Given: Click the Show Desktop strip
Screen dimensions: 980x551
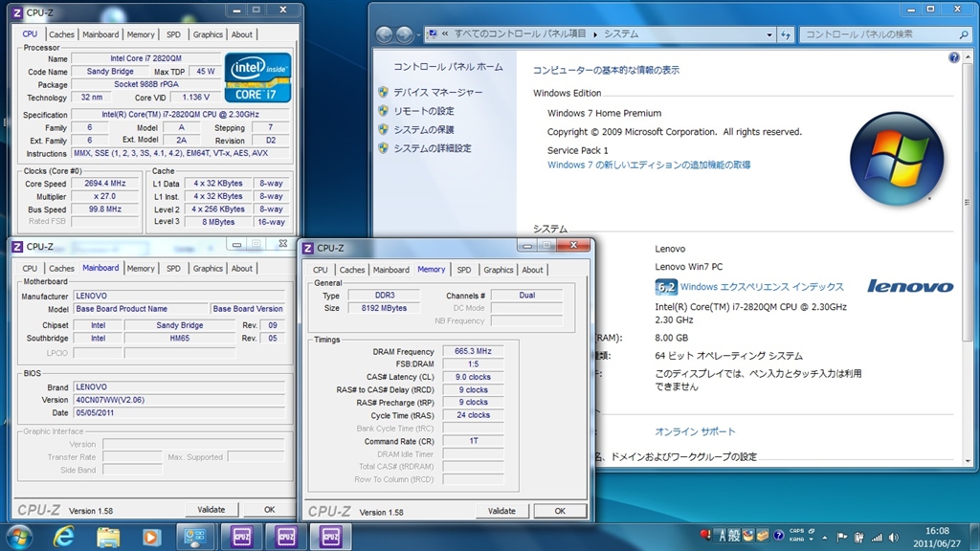Looking at the screenshot, I should (x=973, y=537).
